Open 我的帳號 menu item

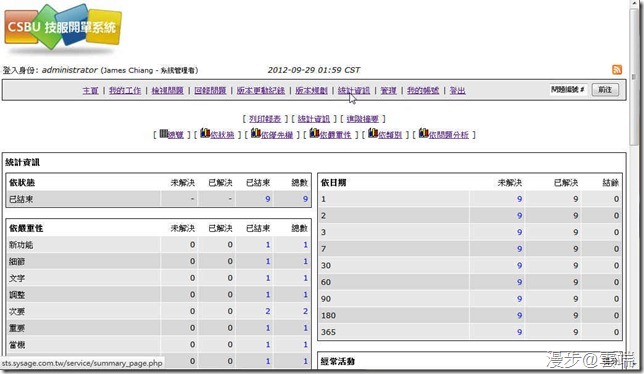coord(423,90)
